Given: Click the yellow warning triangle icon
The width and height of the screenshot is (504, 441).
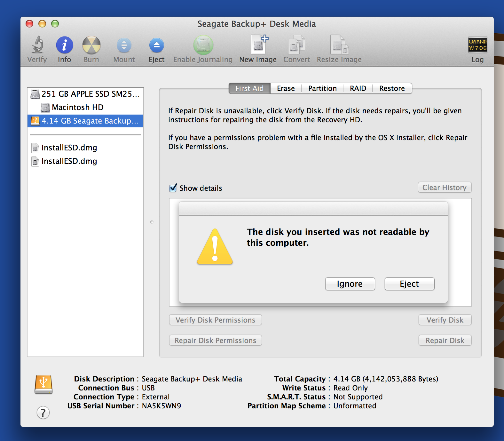Looking at the screenshot, I should coord(215,247).
